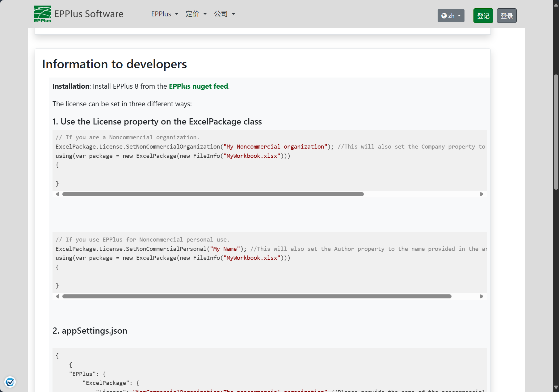
Task: Open the 公司 company menu
Action: [x=225, y=14]
